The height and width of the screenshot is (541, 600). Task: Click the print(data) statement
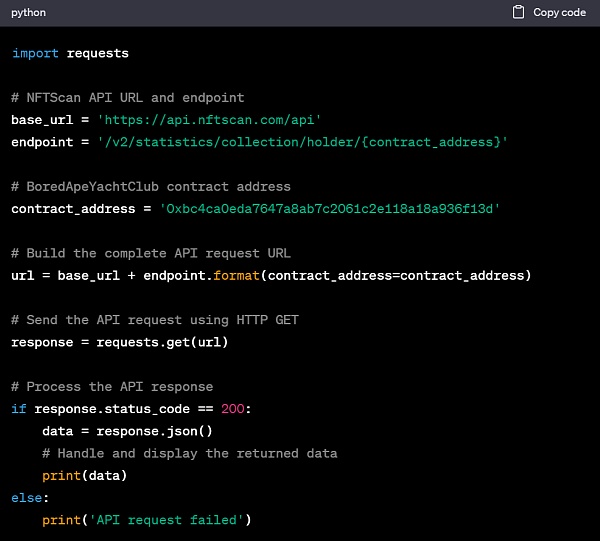click(x=85, y=475)
